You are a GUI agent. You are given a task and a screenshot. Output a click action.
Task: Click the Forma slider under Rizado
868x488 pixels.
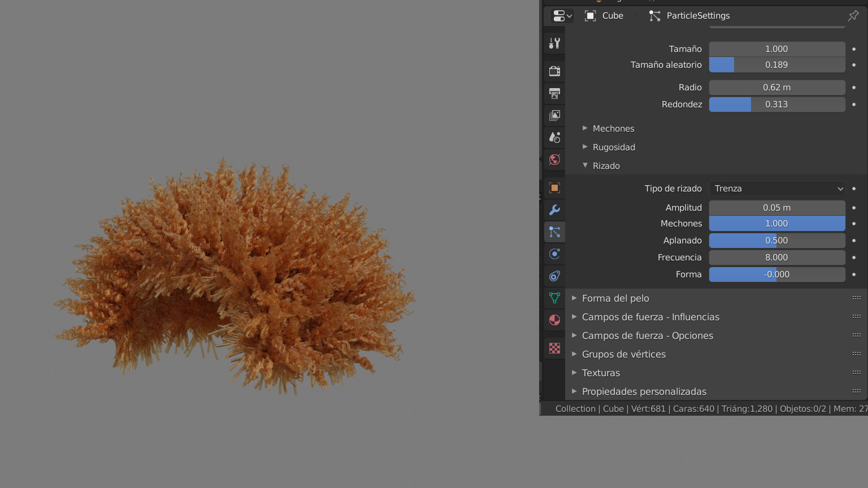[777, 274]
